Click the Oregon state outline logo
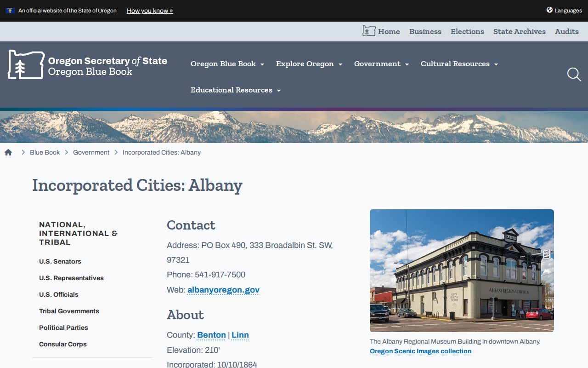This screenshot has height=368, width=588. coord(26,64)
